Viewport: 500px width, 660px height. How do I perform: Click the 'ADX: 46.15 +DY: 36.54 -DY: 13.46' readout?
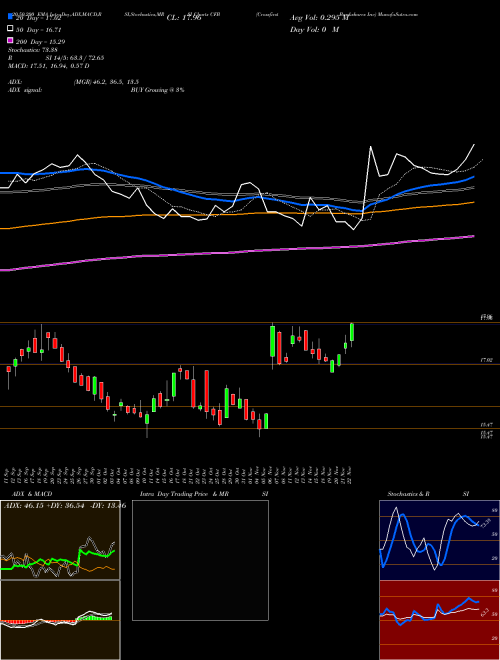(64, 505)
